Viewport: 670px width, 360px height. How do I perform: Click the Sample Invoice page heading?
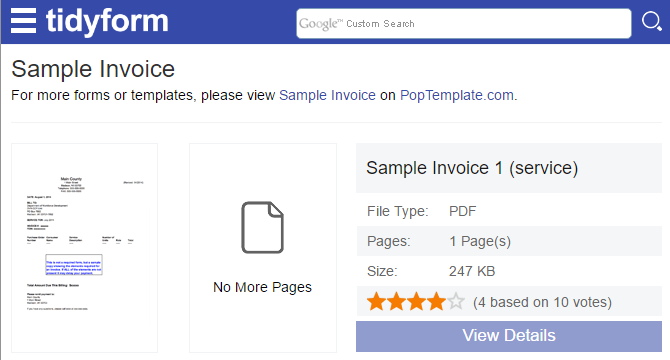tap(93, 69)
